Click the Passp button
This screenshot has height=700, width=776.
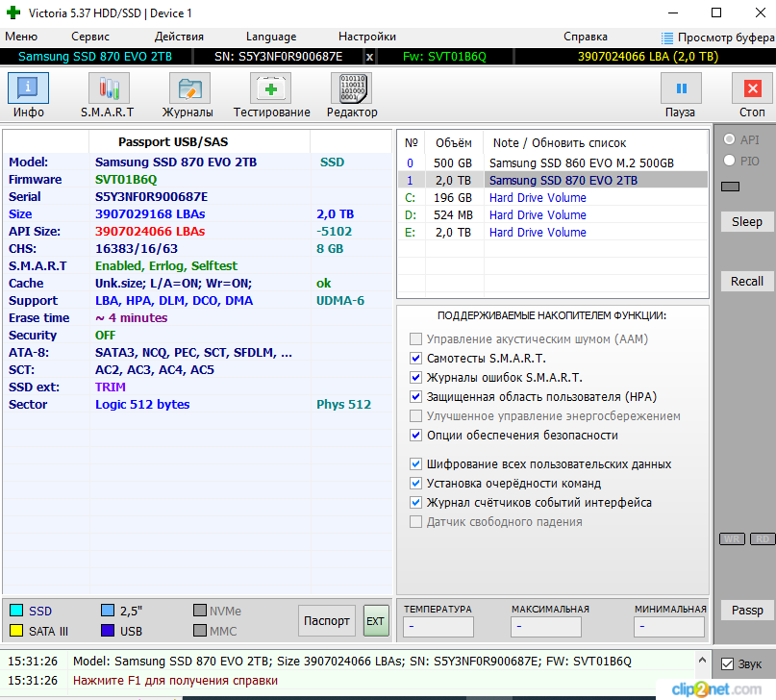click(x=747, y=611)
